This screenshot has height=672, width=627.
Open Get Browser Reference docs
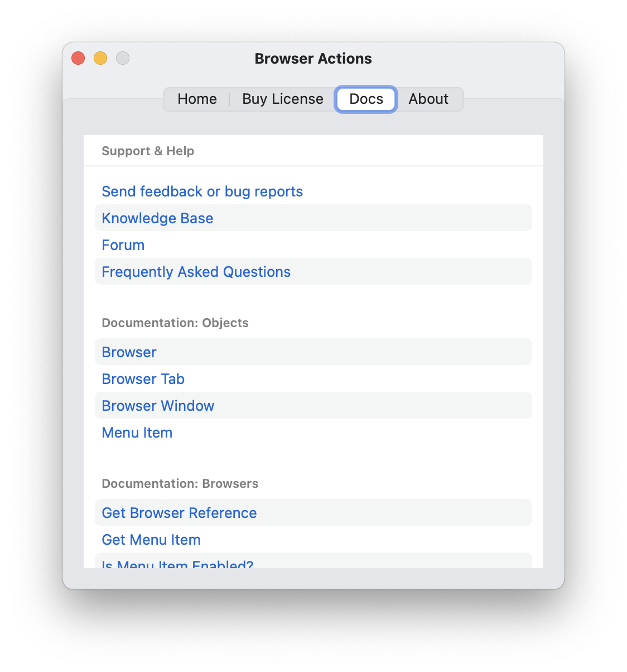[x=179, y=513]
